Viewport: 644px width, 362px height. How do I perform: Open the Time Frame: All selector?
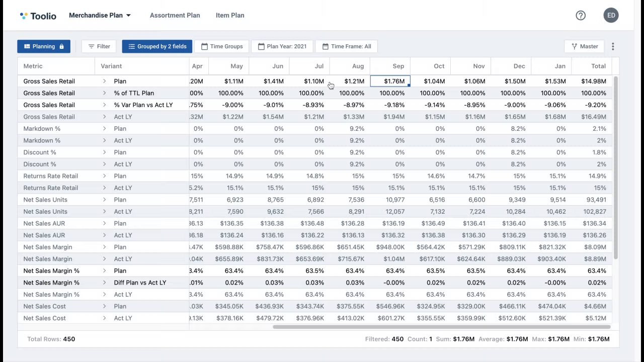(x=346, y=46)
